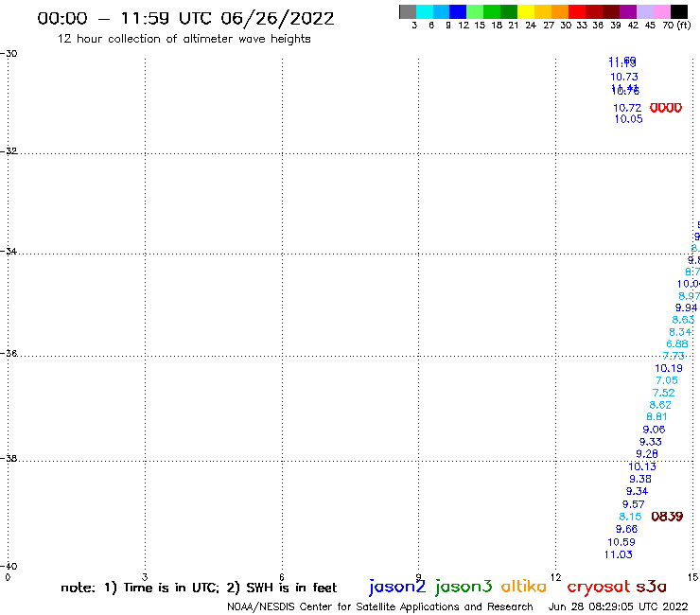Viewport: 700px width, 615px height.
Task: Select the 9.06 wave height reading
Action: coord(654,430)
